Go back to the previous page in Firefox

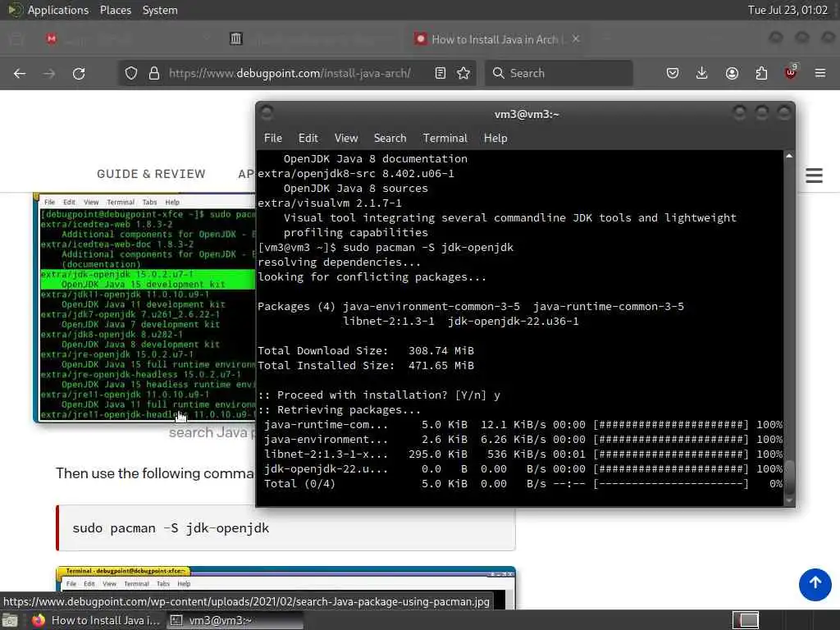pos(20,73)
